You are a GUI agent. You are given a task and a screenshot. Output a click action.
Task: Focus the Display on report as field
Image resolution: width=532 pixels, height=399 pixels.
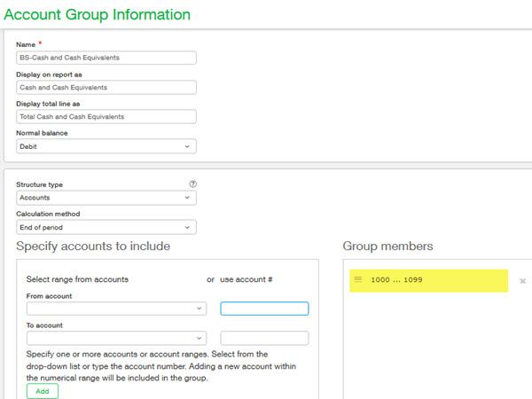106,87
